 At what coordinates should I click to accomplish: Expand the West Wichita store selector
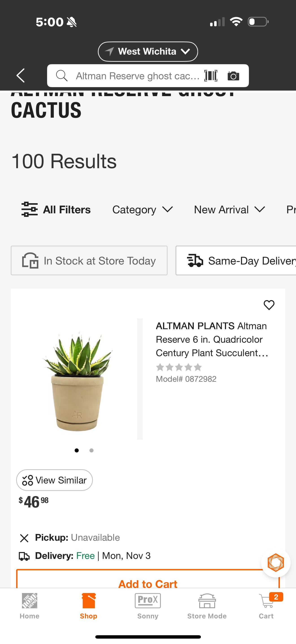(148, 51)
